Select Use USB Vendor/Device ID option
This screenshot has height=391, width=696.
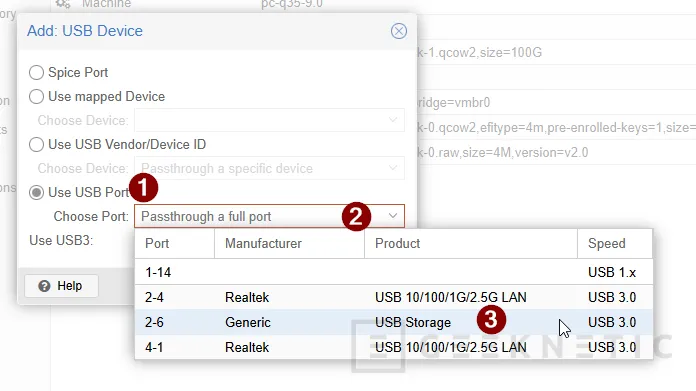[36, 144]
